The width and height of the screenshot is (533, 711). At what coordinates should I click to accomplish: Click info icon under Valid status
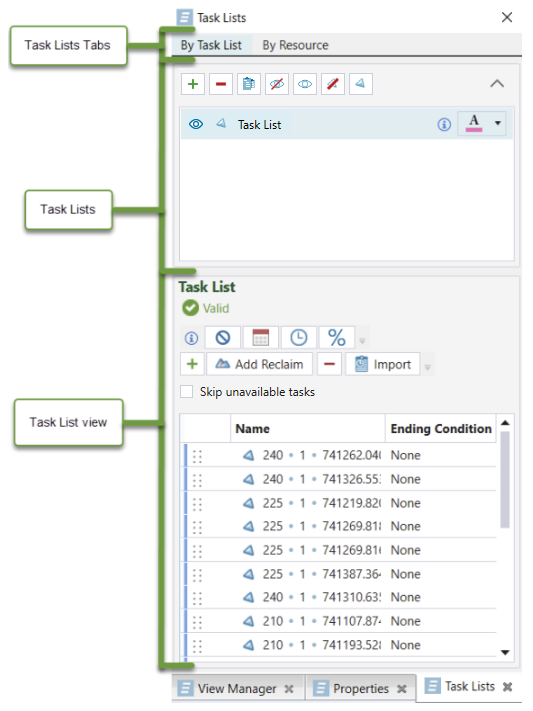191,338
